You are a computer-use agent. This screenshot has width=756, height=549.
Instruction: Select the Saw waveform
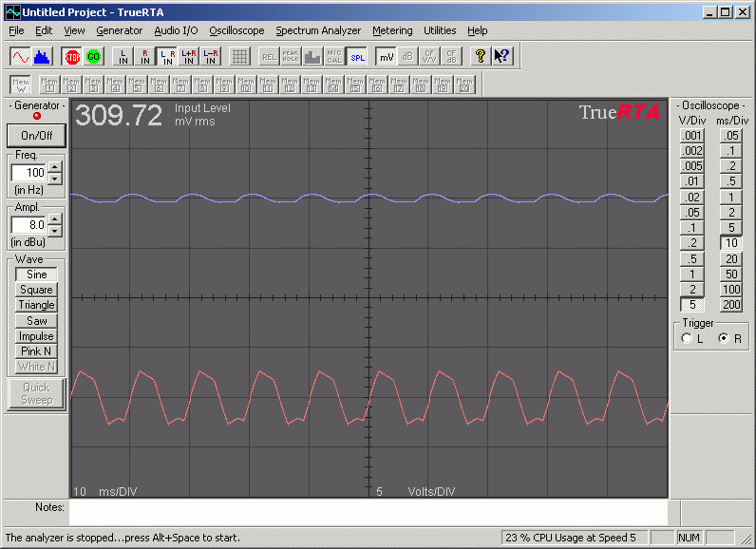(37, 320)
